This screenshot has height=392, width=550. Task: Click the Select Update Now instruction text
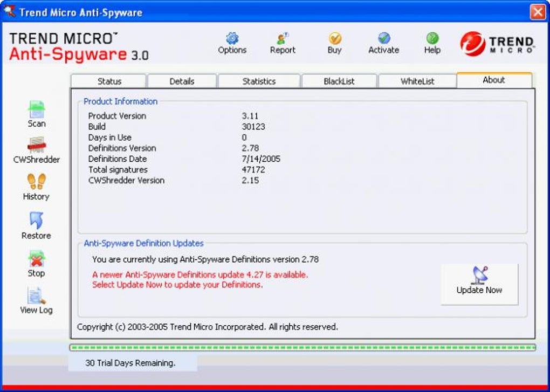(x=177, y=285)
